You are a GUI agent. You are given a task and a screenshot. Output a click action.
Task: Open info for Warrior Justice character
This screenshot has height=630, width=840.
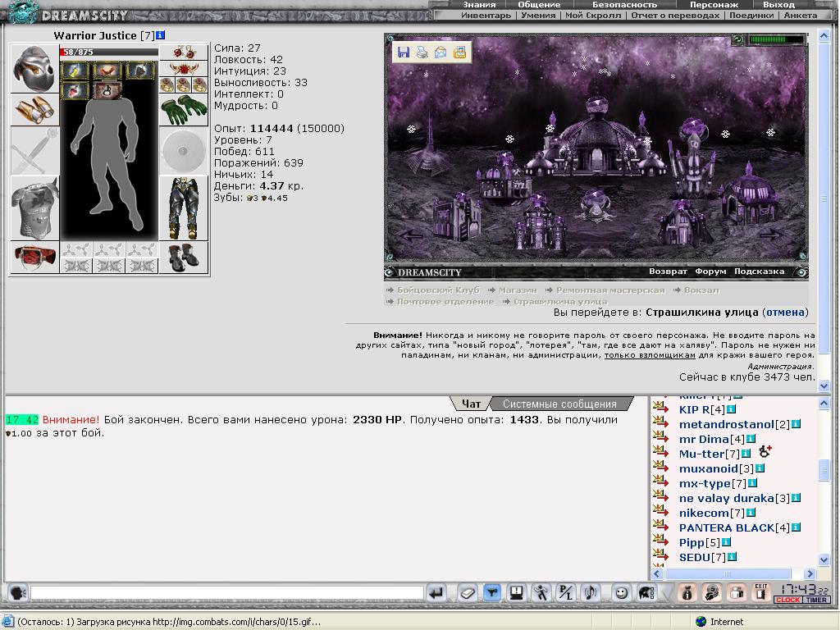160,35
